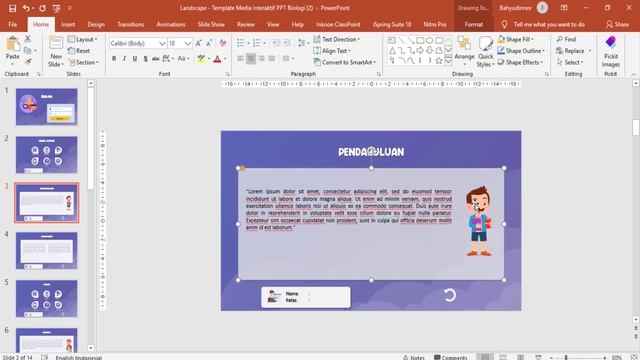The width and height of the screenshot is (640, 360).
Task: Toggle Bold formatting
Action: click(x=114, y=59)
